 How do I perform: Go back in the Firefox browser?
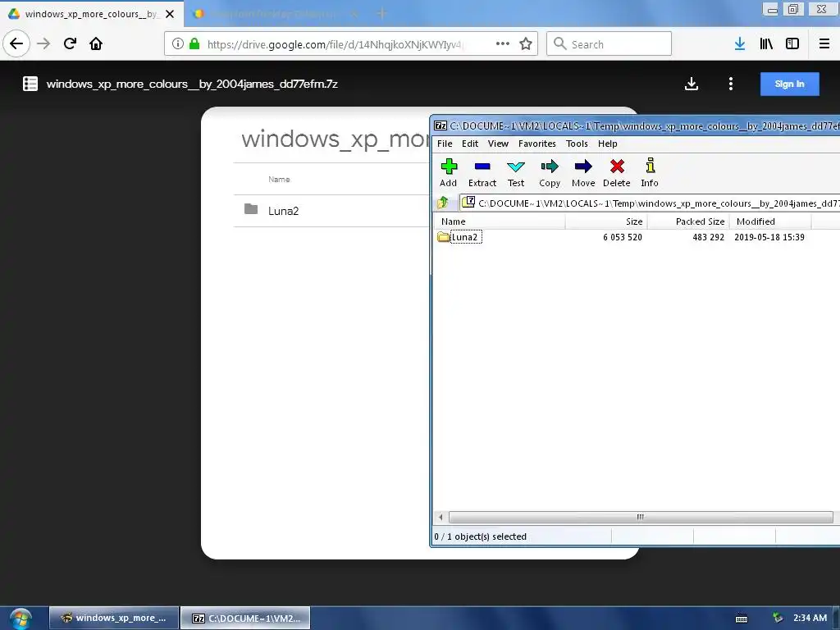(x=16, y=43)
